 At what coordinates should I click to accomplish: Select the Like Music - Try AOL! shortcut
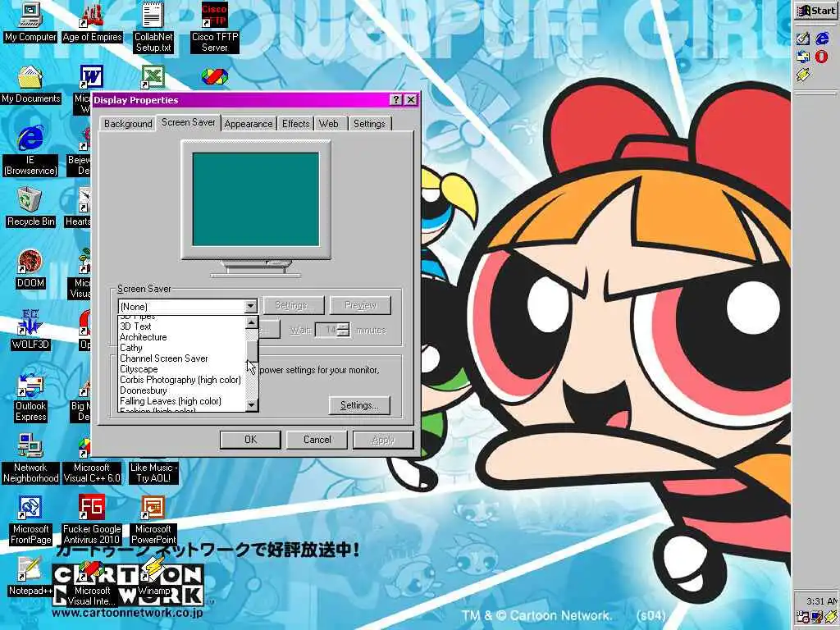click(153, 472)
